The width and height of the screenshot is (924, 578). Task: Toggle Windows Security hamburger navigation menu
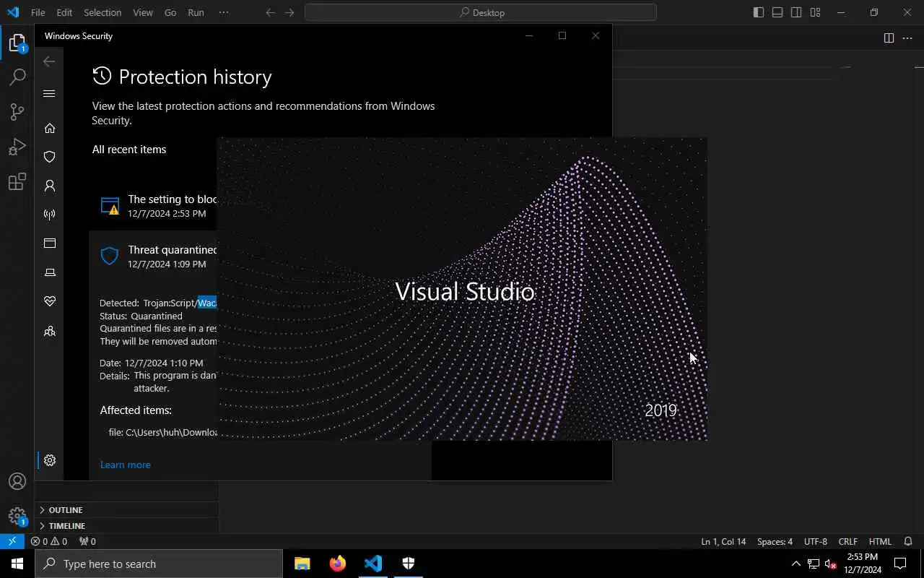coord(49,93)
